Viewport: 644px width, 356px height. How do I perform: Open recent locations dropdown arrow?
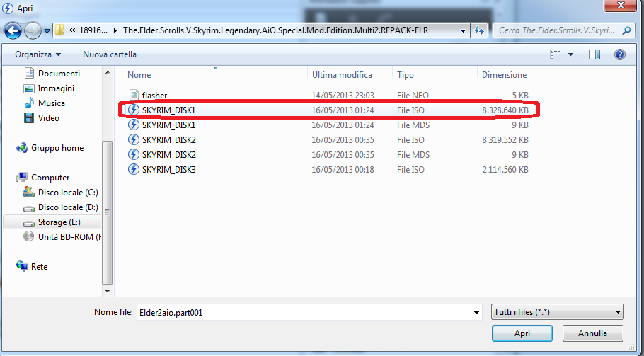(47, 31)
